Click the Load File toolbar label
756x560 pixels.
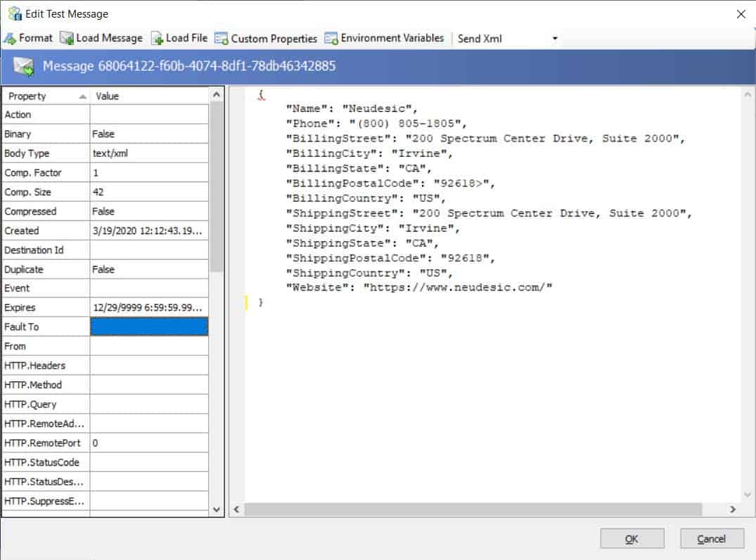point(186,38)
